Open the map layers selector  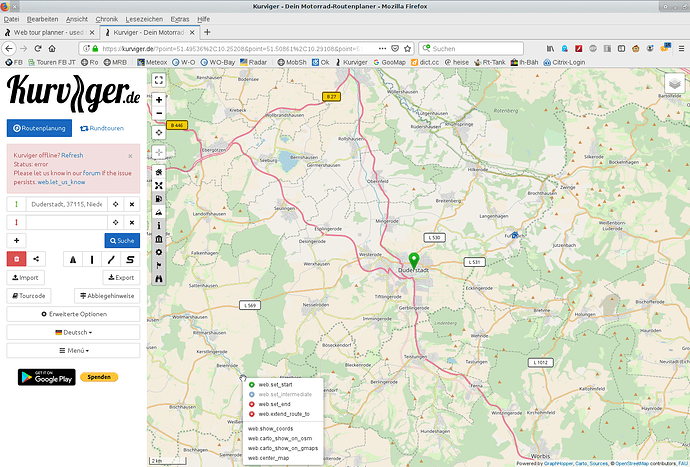click(675, 84)
